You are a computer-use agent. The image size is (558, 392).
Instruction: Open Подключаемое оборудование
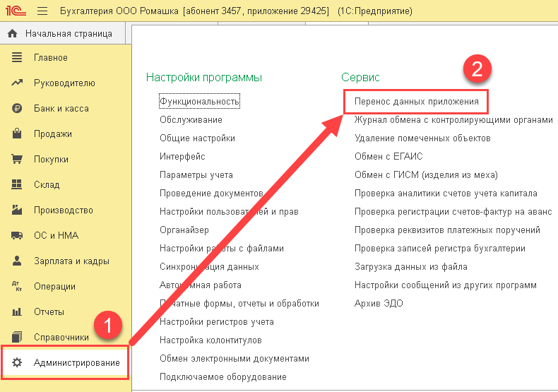[222, 377]
